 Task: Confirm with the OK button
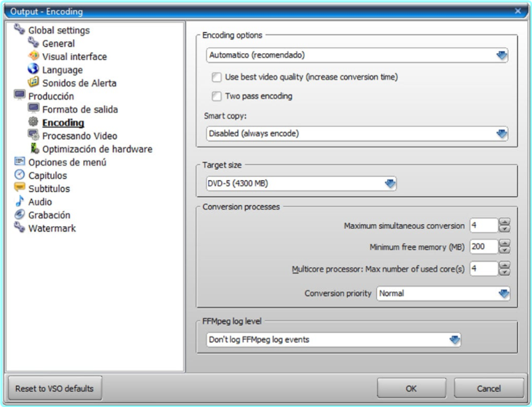[412, 388]
